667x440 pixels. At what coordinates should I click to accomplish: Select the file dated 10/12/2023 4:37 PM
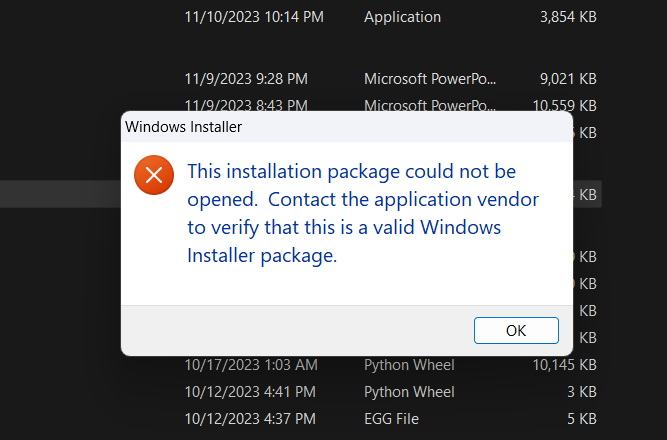coord(250,418)
